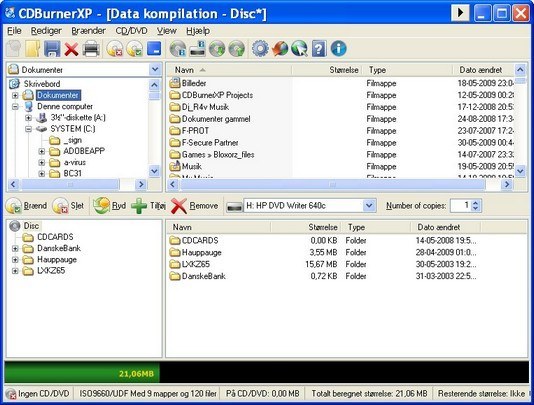Click the Tilføj add button with green plus
Image resolution: width=534 pixels, height=405 pixels.
148,206
